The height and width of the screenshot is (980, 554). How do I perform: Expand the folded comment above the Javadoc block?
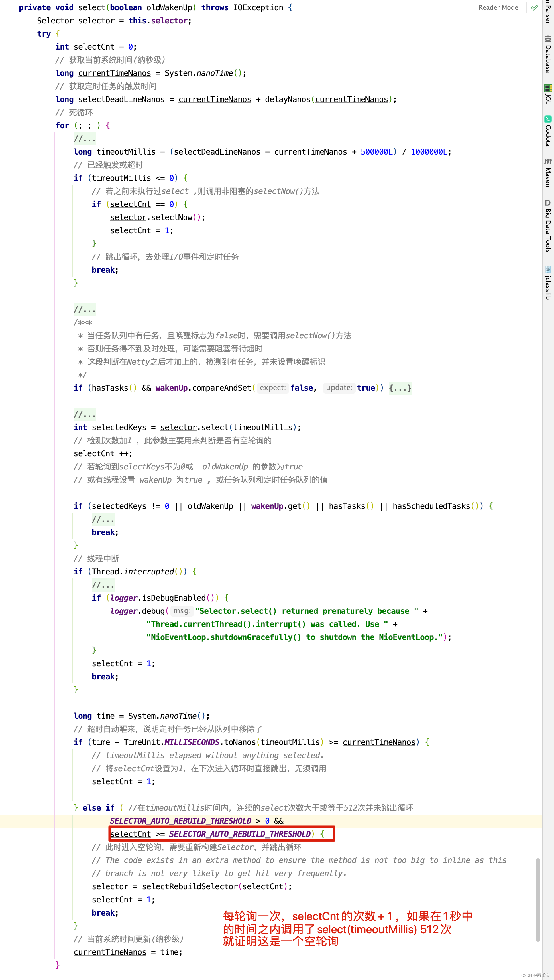(84, 309)
